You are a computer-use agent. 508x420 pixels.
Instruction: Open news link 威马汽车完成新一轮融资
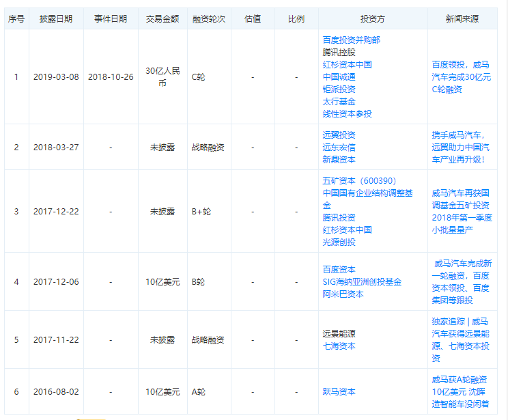pyautogui.click(x=462, y=281)
